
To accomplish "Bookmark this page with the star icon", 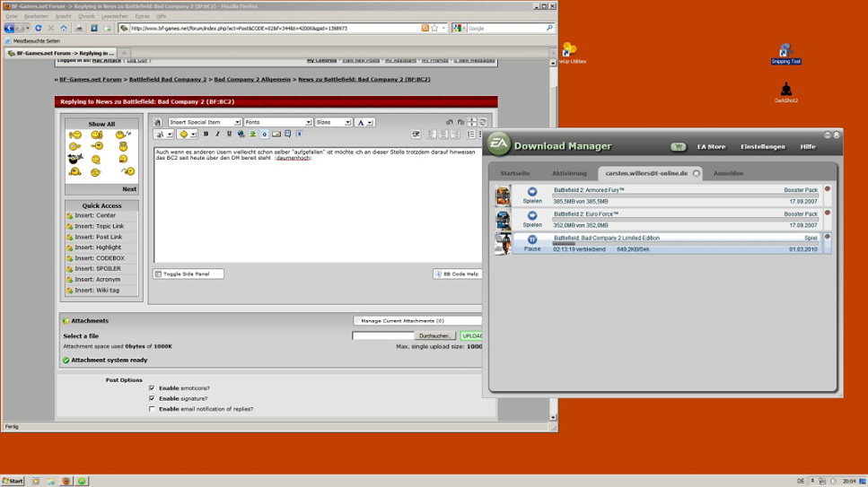I will (435, 28).
